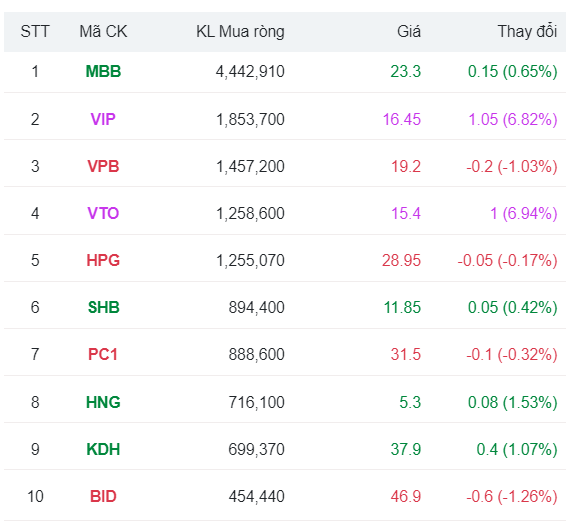
Task: Click rank number 5 in the HPG row
Action: (35, 260)
